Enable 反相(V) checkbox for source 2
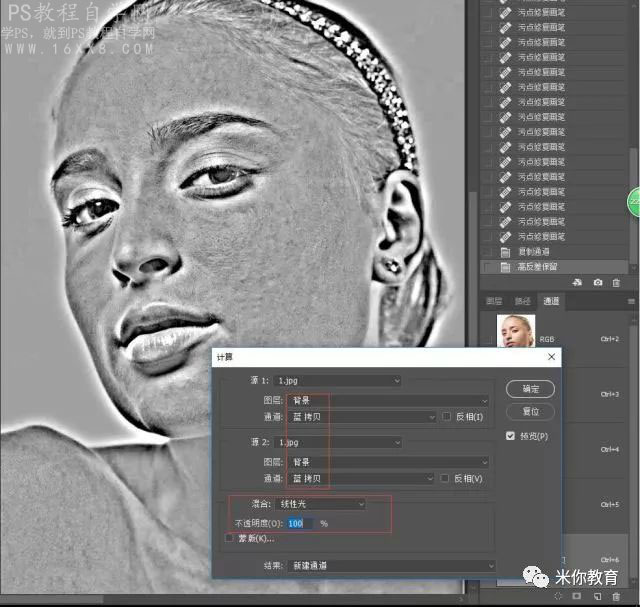Viewport: 640px width, 607px height. 444,478
